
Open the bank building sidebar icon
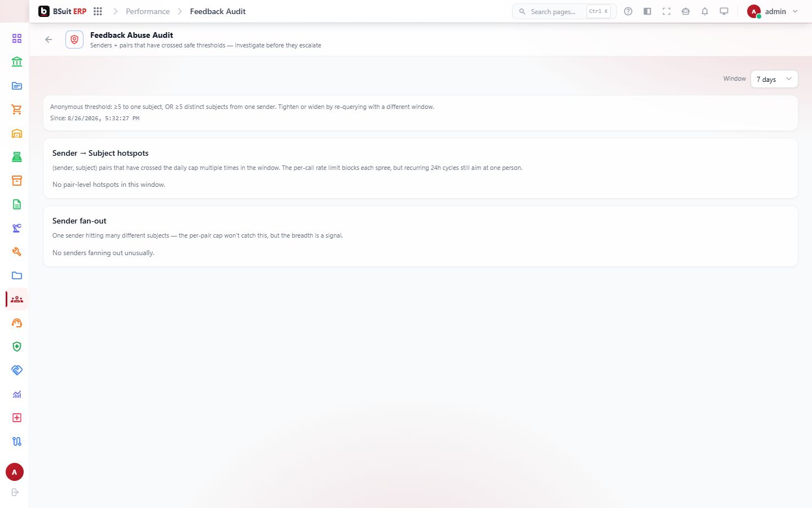[x=17, y=62]
